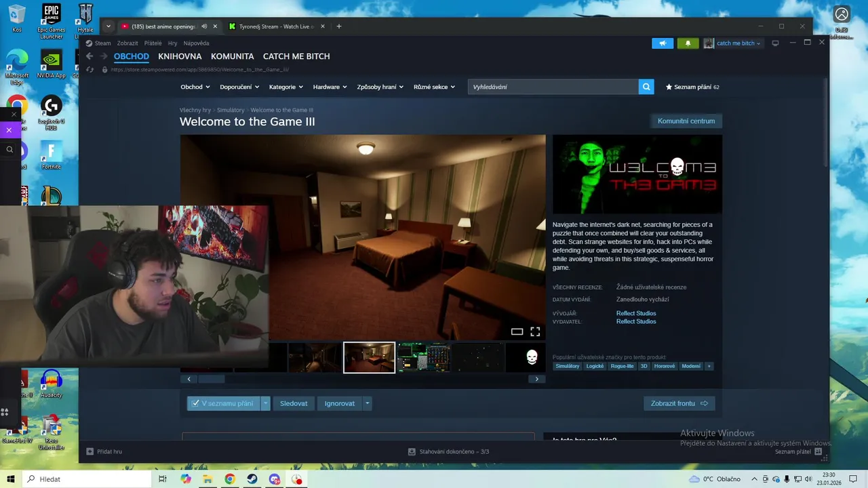This screenshot has width=868, height=488.
Task: Open CATCH ME BITCH profile tab
Action: click(296, 56)
